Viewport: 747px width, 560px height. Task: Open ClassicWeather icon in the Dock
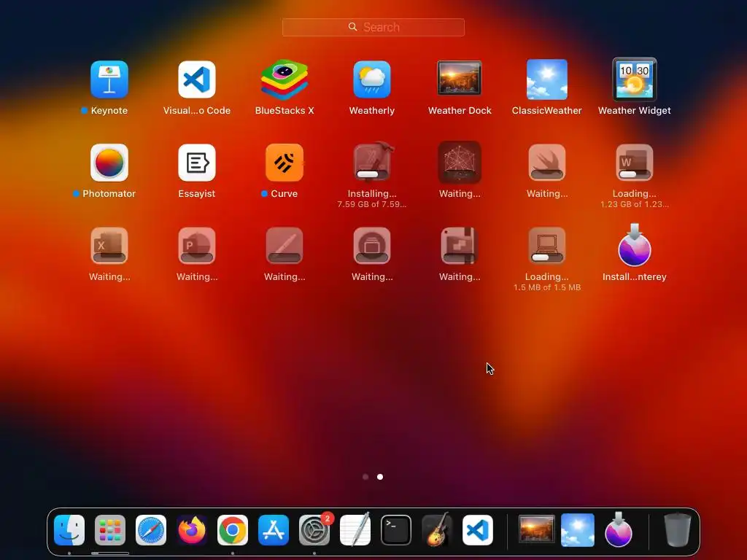(x=578, y=530)
